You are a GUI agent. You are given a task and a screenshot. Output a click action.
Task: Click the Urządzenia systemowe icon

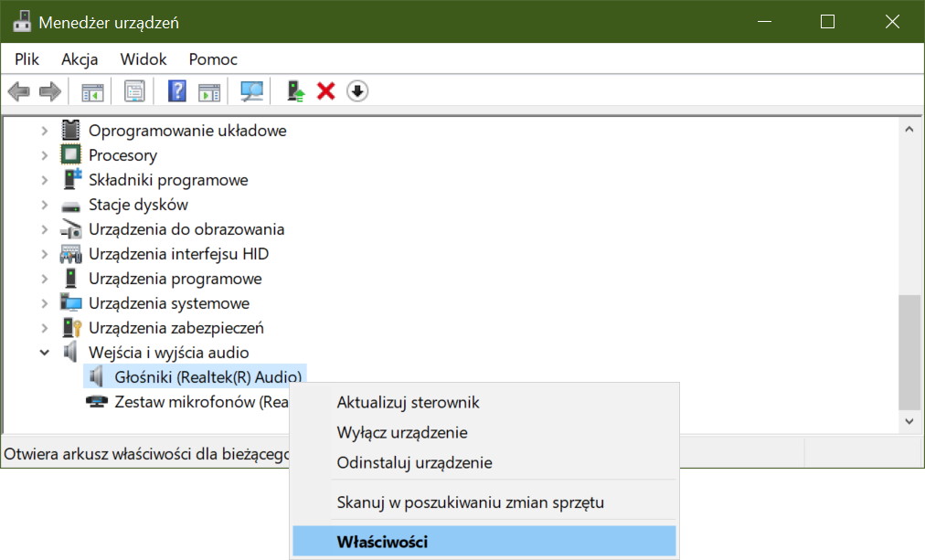tap(70, 303)
